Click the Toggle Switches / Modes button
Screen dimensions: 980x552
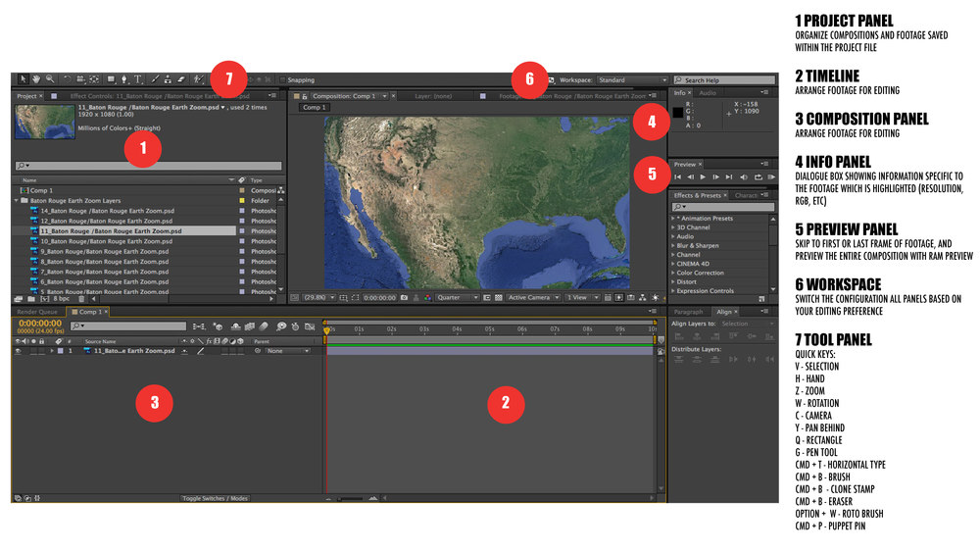pyautogui.click(x=216, y=498)
